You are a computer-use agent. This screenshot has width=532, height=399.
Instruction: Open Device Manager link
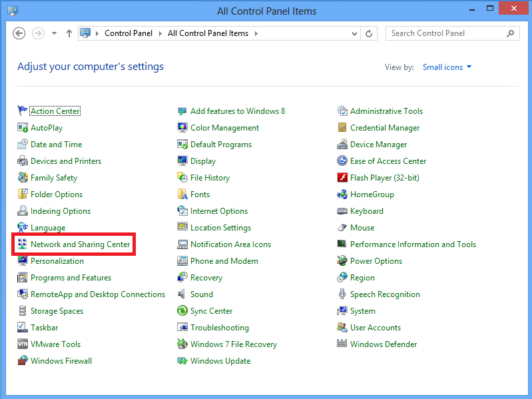click(x=378, y=144)
